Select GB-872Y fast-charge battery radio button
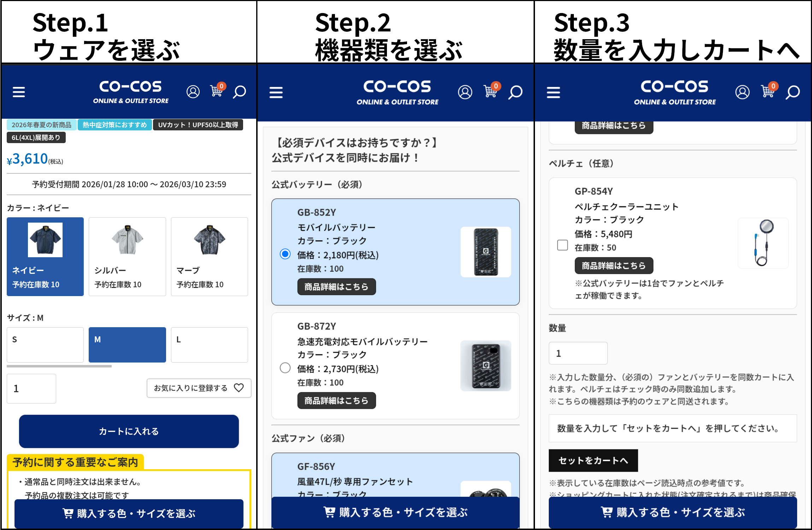 pos(285,368)
